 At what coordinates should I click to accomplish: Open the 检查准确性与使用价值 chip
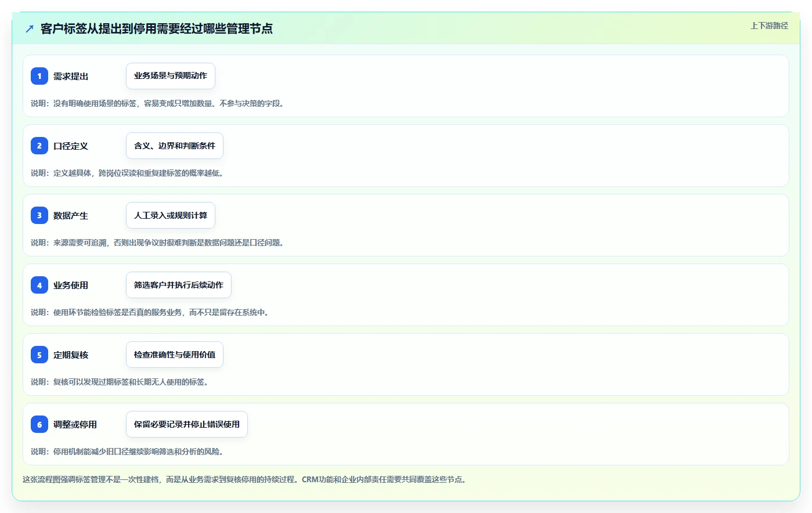pyautogui.click(x=175, y=355)
